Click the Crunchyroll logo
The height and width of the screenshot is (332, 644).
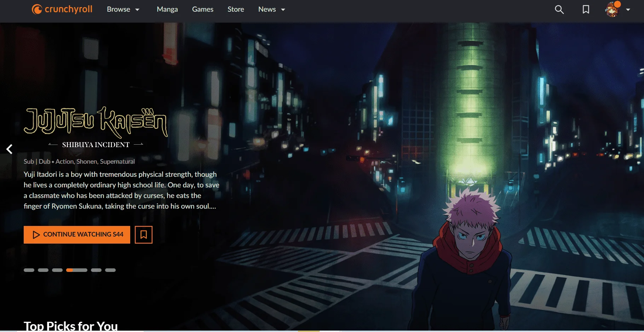tap(62, 9)
